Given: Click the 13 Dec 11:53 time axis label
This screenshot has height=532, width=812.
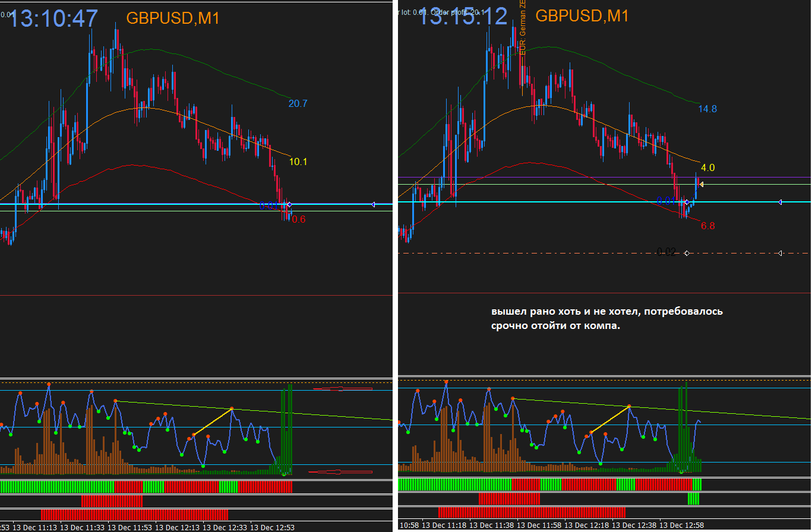Looking at the screenshot, I should pyautogui.click(x=129, y=527).
